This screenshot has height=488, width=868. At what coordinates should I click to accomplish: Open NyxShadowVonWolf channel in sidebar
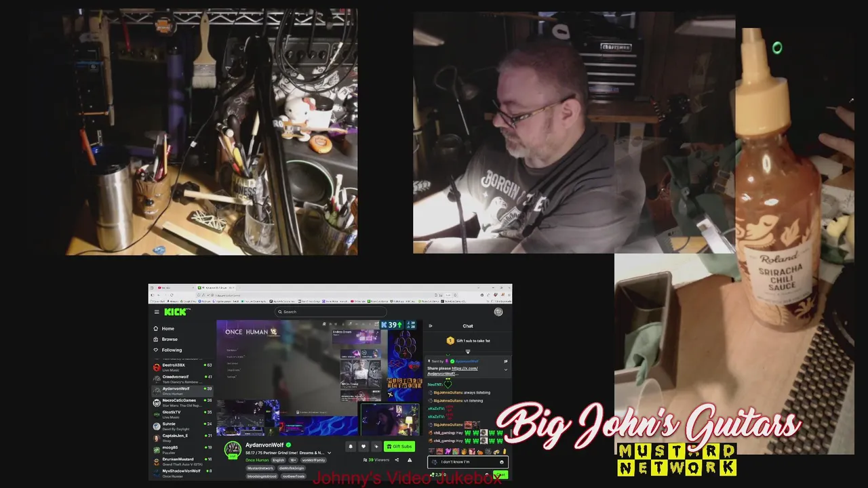point(182,472)
